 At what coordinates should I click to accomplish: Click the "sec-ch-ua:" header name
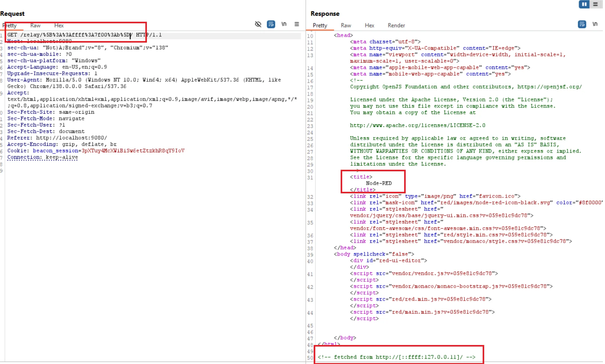[23, 48]
